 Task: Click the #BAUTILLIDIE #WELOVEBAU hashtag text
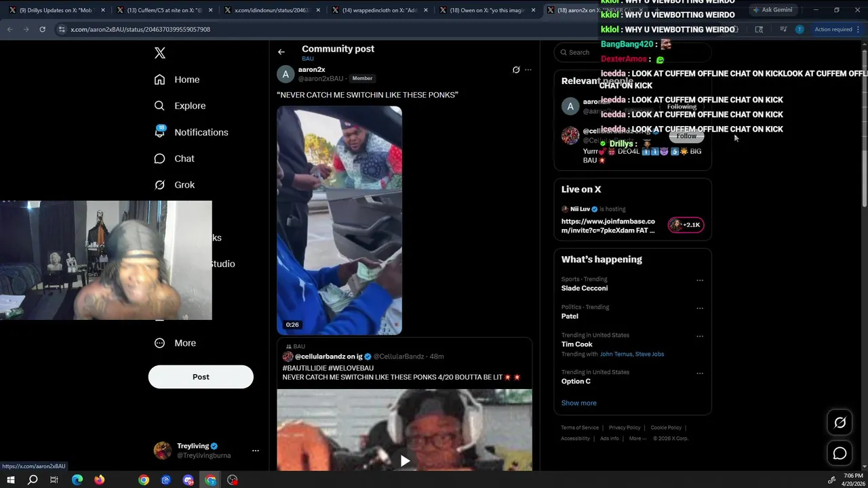[x=328, y=368]
